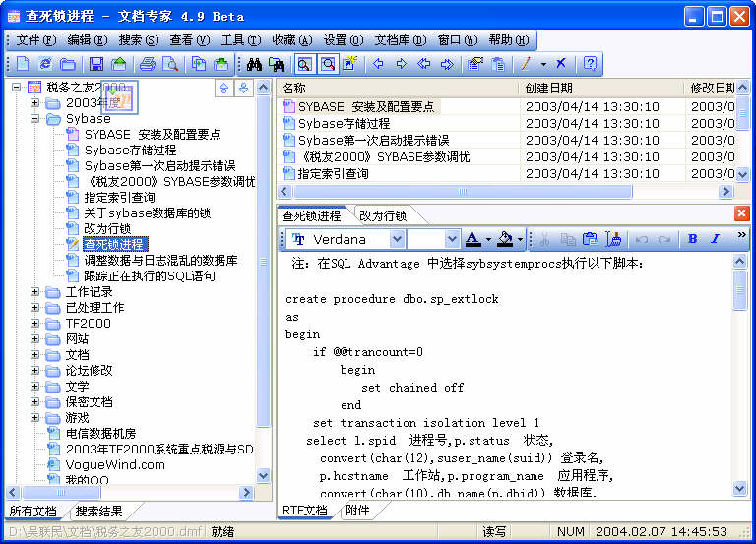Expand the TF2000 folder
Image resolution: width=756 pixels, height=544 pixels.
click(34, 323)
